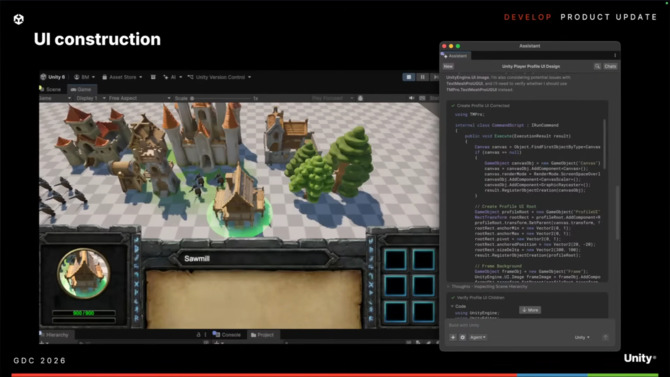Click the bottom-left empty command slot
Screen dimensions: 670x377
tap(395, 312)
